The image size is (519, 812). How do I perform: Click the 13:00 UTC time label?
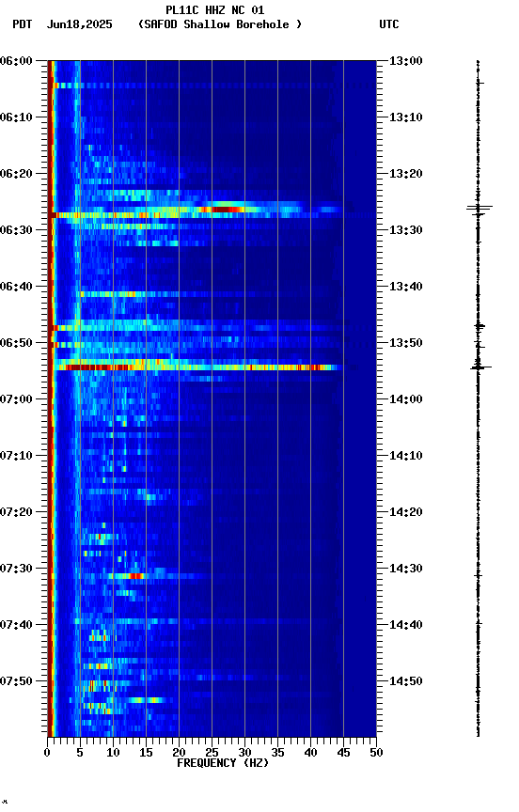(406, 61)
